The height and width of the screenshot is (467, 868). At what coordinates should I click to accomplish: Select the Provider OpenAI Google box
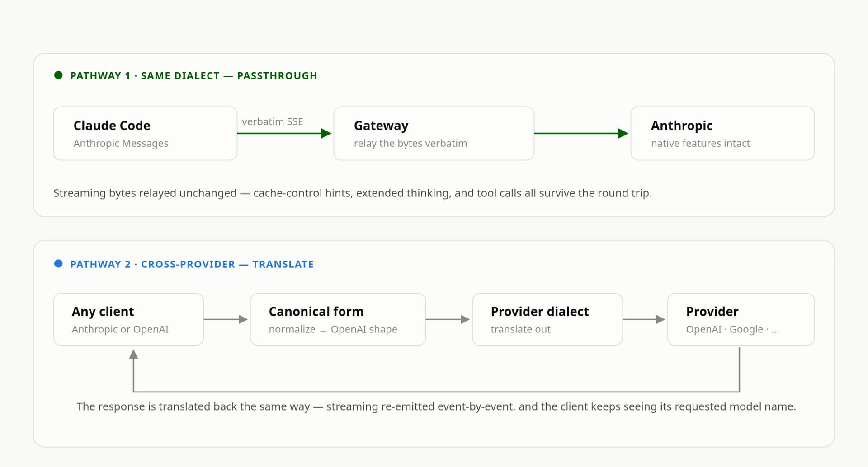[x=741, y=319]
